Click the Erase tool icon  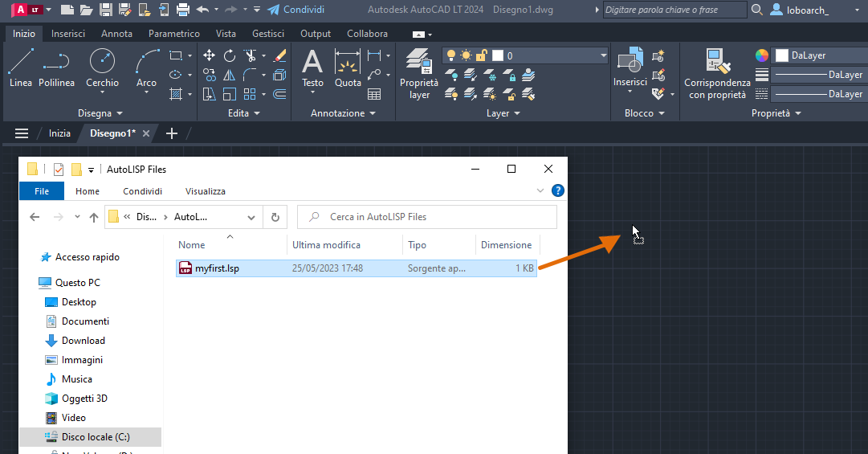tap(280, 55)
